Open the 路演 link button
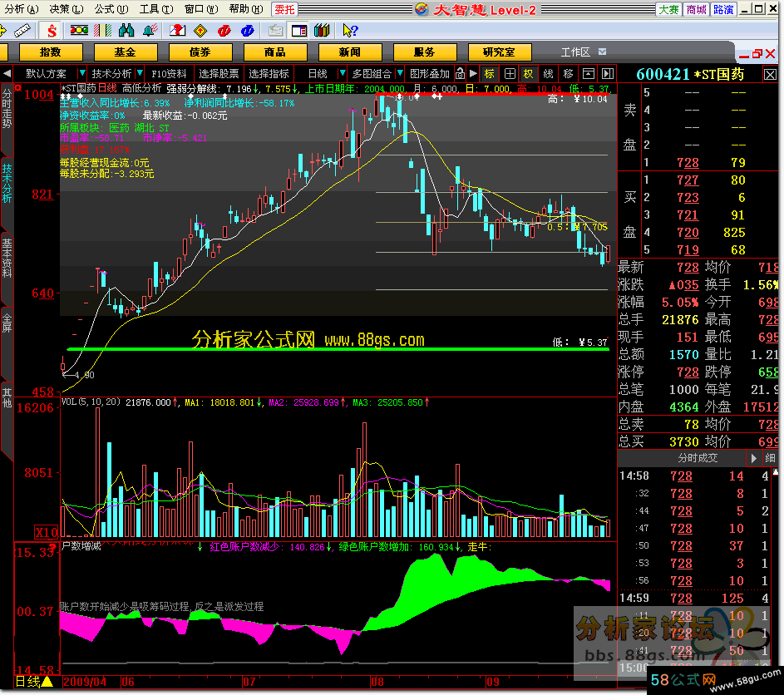 723,9
